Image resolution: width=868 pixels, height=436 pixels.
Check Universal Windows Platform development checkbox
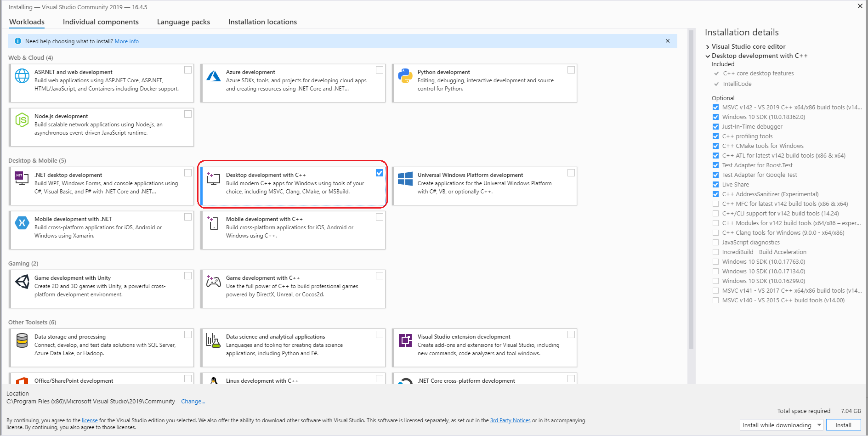click(x=571, y=173)
